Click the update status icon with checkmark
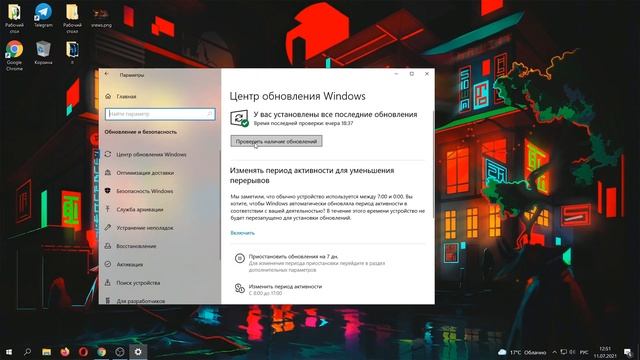Image resolution: width=640 pixels, height=360 pixels. (x=240, y=118)
